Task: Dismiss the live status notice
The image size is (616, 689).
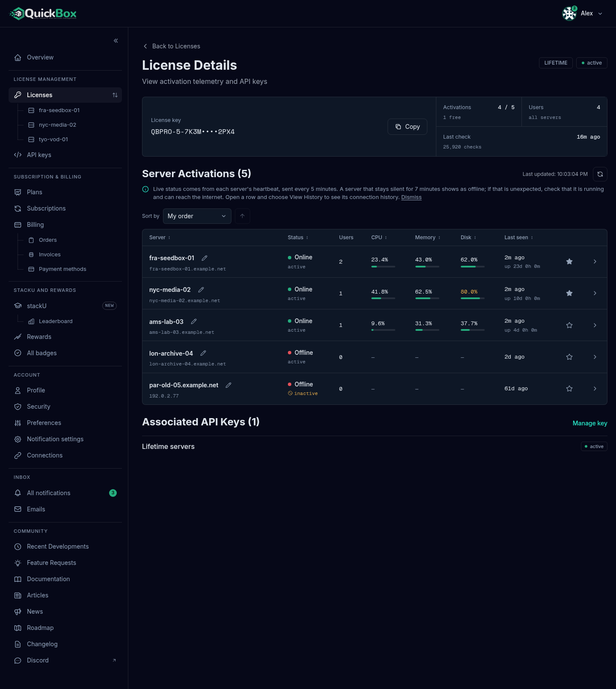Action: click(x=412, y=197)
